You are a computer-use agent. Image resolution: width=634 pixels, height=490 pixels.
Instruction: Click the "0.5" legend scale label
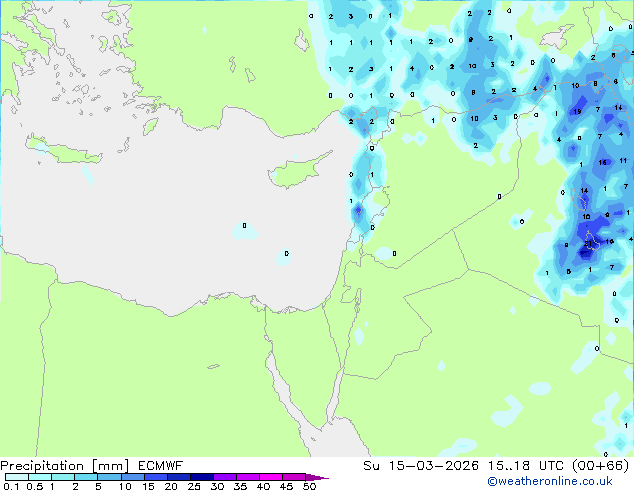pos(35,486)
